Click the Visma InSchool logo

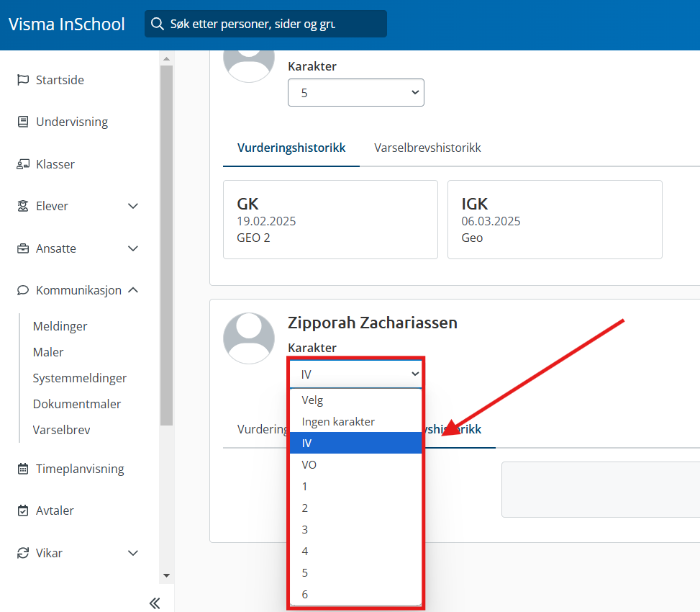[66, 24]
